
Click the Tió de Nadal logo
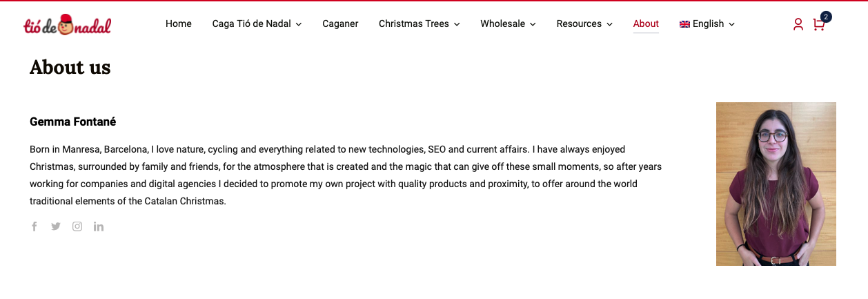(x=67, y=24)
